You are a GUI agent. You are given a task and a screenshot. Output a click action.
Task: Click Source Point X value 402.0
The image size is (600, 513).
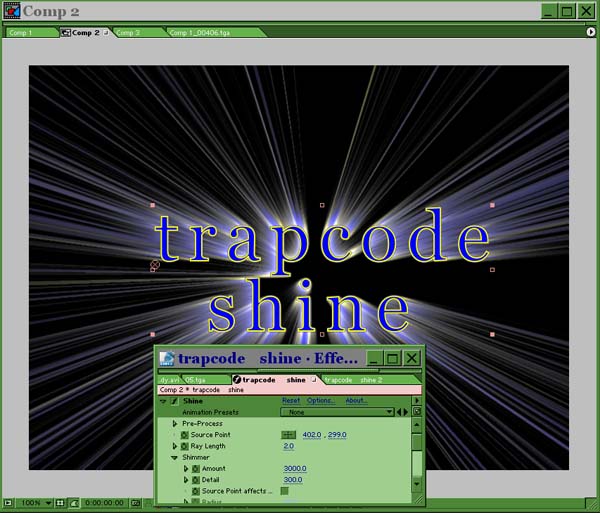click(312, 435)
